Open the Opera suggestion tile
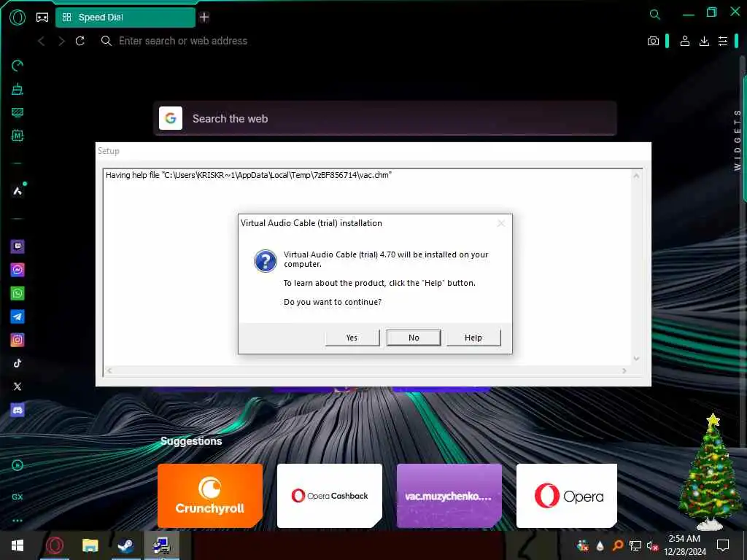 567,496
